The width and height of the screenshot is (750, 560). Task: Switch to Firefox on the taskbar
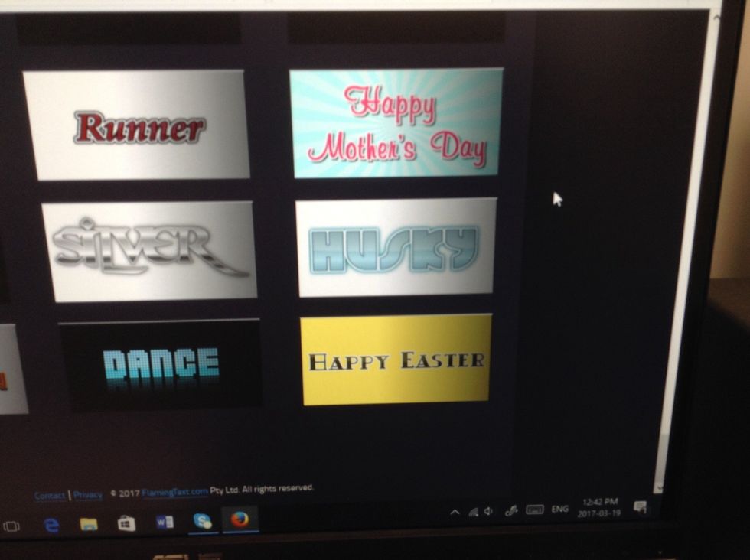pyautogui.click(x=240, y=519)
